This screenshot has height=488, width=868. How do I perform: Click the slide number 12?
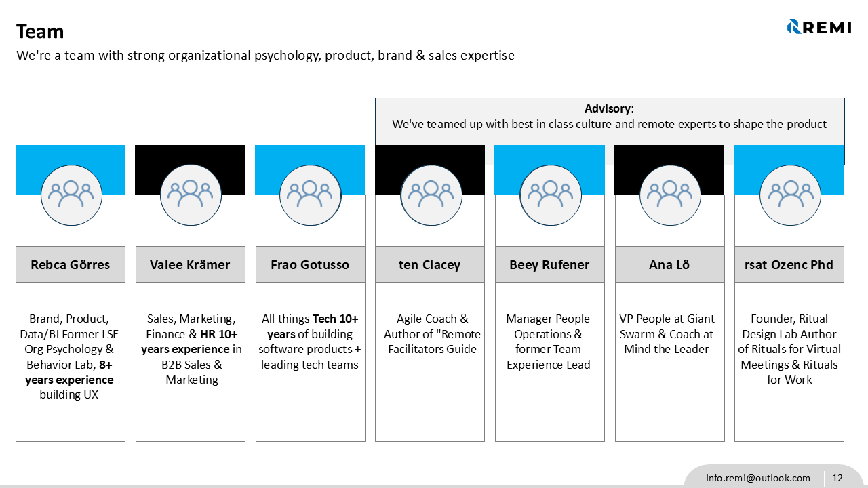tap(837, 478)
